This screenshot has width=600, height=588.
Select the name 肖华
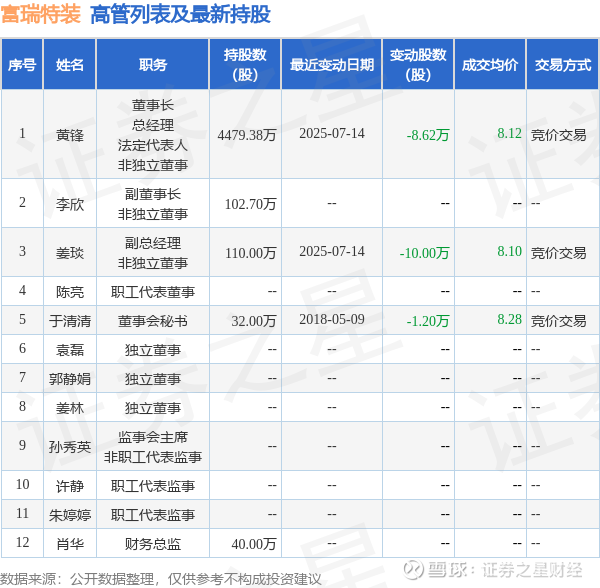pyautogui.click(x=70, y=544)
